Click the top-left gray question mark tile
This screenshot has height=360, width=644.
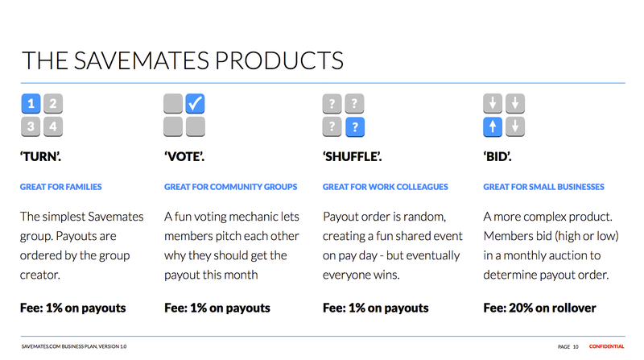click(x=332, y=104)
